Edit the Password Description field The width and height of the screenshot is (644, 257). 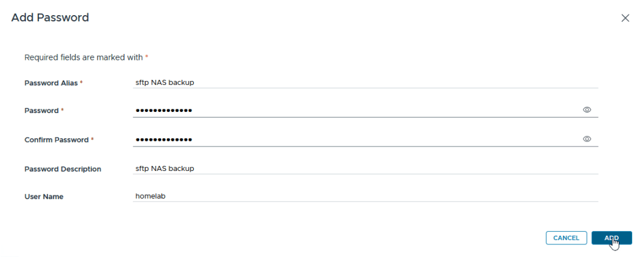[365, 168]
